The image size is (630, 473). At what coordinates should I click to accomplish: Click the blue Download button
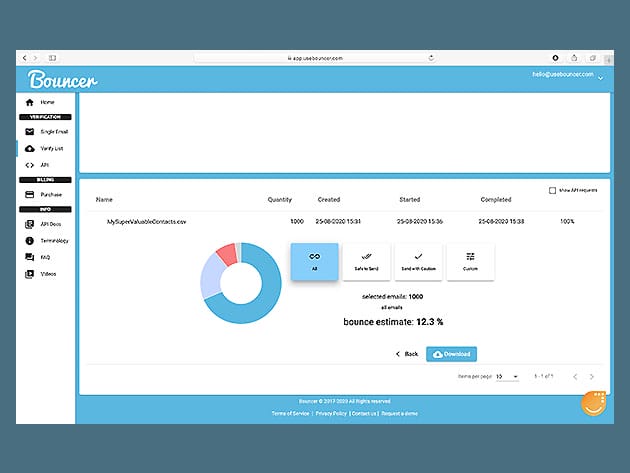(451, 354)
